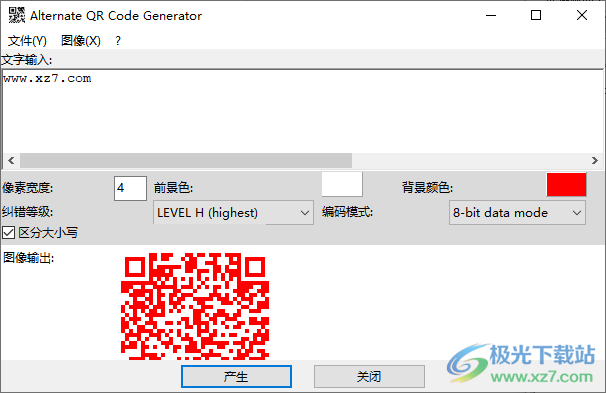Image resolution: width=606 pixels, height=393 pixels.
Task: Toggle the 区分大小写 checkbox
Action: pos(9,233)
